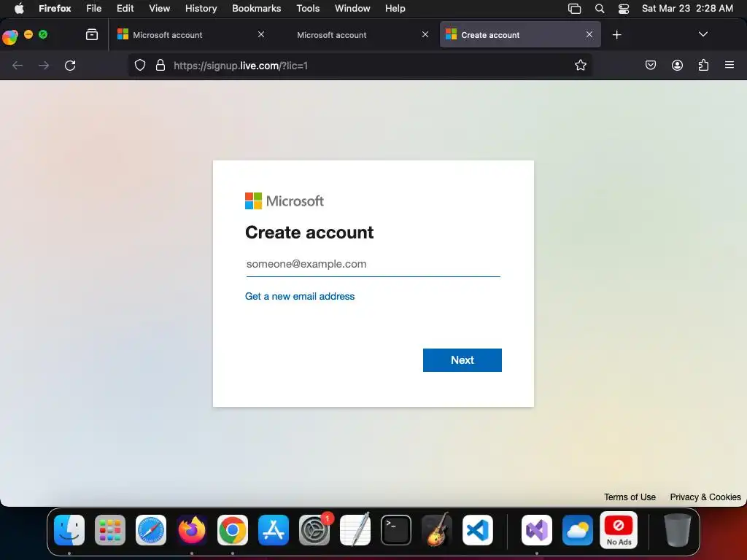Open the Firefox account profile icon
The image size is (747, 560).
677,65
